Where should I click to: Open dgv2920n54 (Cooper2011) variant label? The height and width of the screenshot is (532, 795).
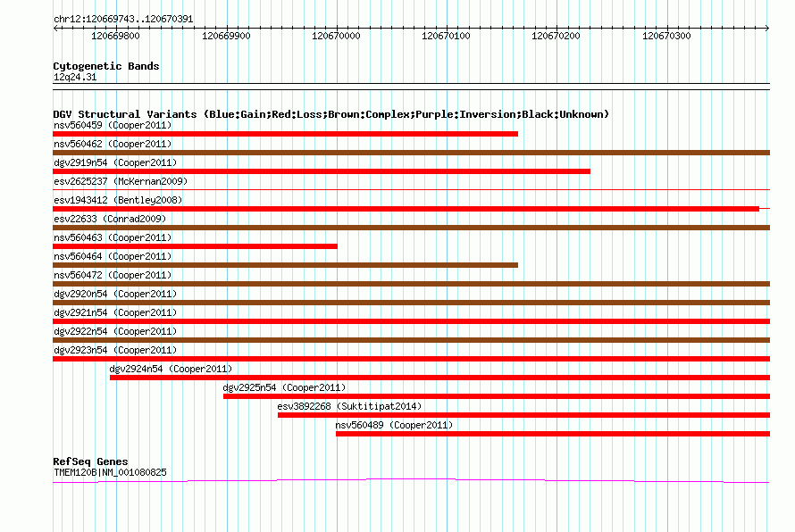tap(115, 294)
